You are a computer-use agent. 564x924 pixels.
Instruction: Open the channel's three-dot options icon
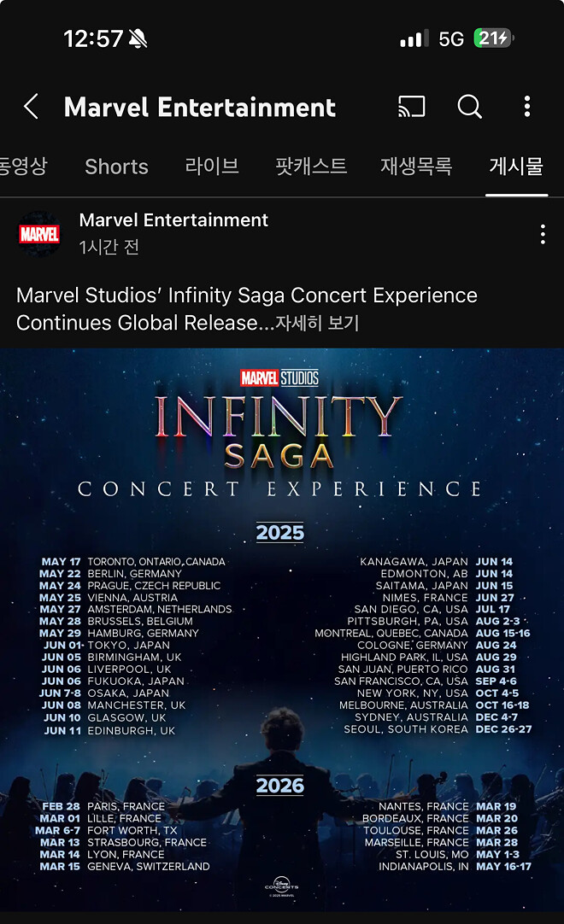point(527,107)
